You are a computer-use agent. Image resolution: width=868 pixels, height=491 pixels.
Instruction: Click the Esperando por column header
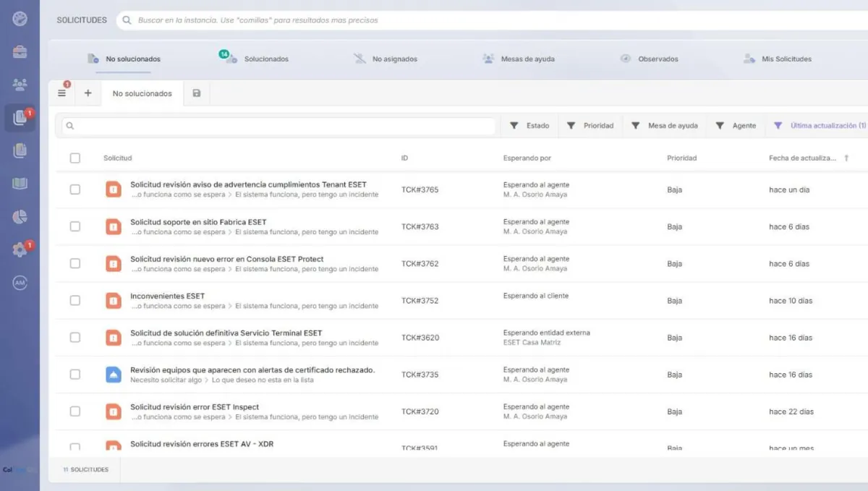(x=527, y=158)
